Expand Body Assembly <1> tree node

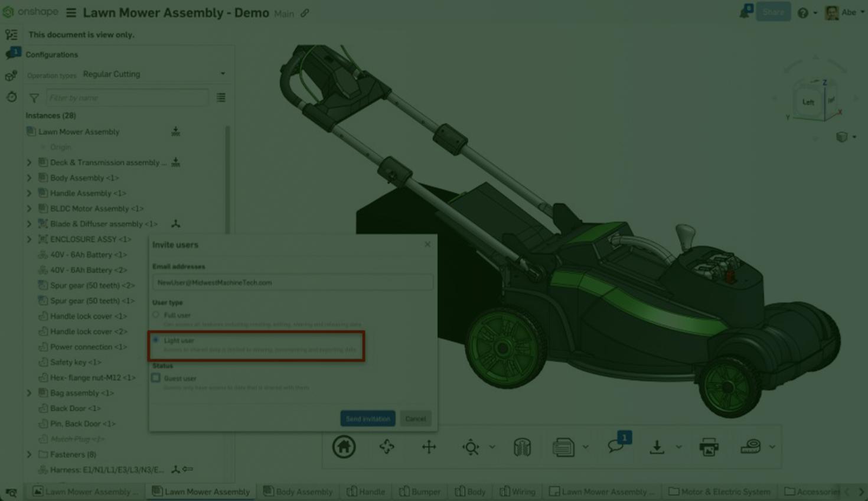[x=29, y=178]
